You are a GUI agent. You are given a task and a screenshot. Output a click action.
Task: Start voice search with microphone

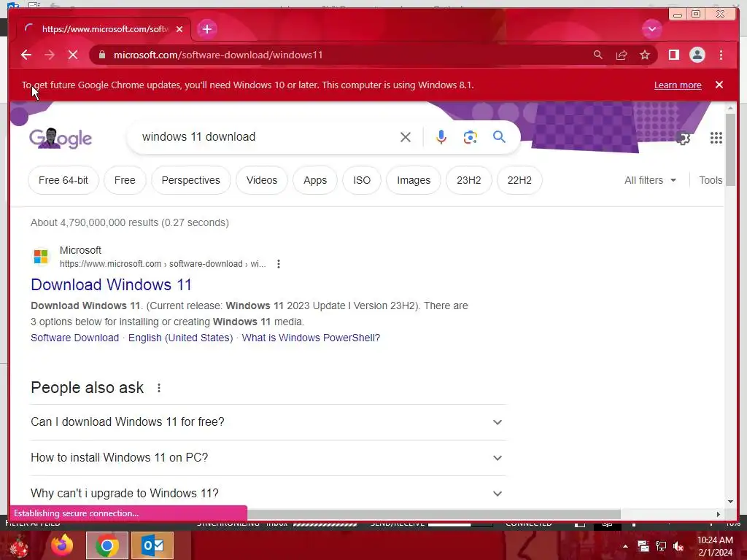[x=441, y=137]
